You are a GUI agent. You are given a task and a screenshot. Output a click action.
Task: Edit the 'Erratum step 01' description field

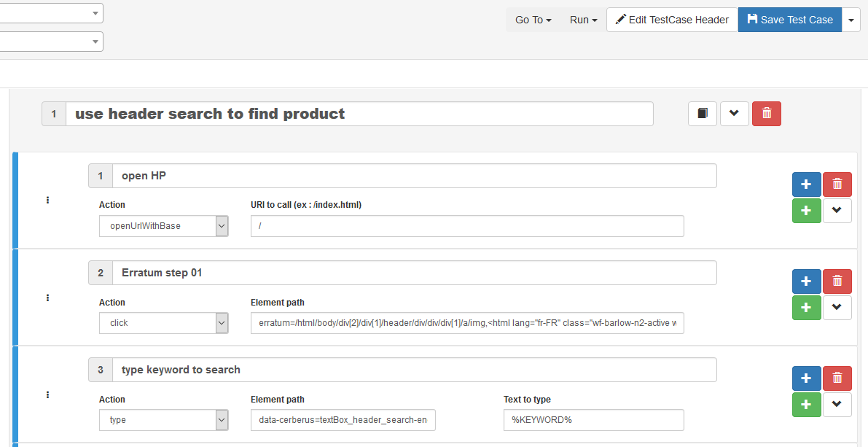point(415,273)
